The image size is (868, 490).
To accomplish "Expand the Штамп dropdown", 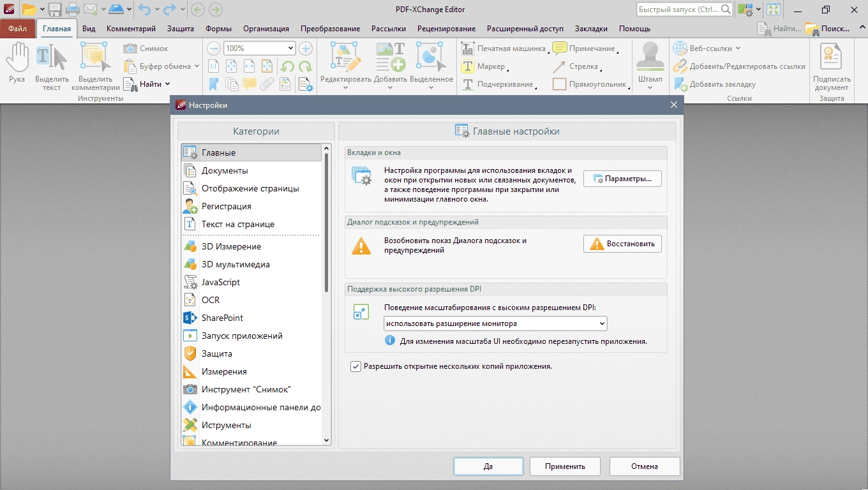I will 650,88.
